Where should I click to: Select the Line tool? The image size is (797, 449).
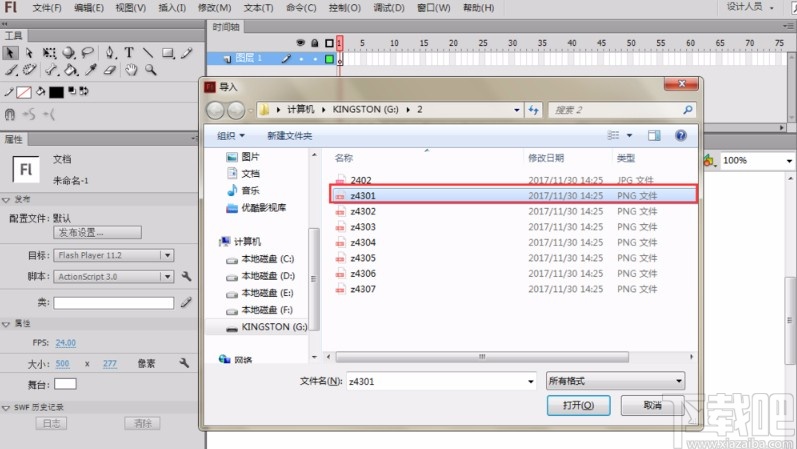pos(148,52)
